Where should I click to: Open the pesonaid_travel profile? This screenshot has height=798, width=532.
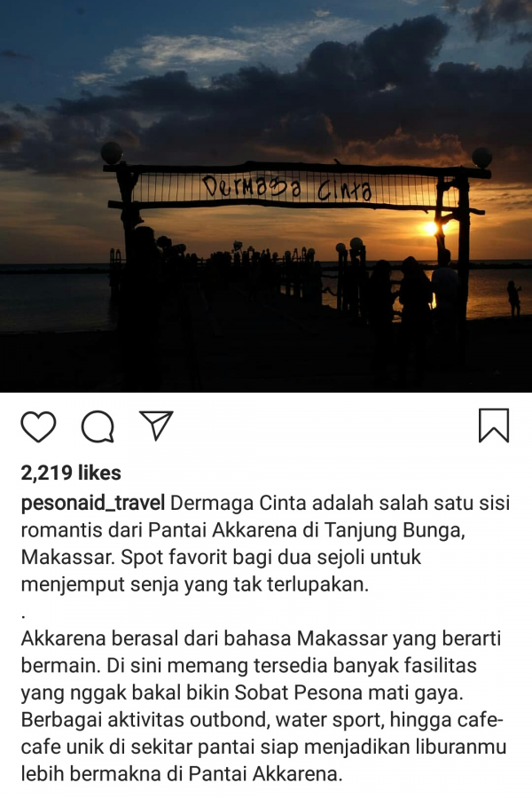pyautogui.click(x=92, y=504)
